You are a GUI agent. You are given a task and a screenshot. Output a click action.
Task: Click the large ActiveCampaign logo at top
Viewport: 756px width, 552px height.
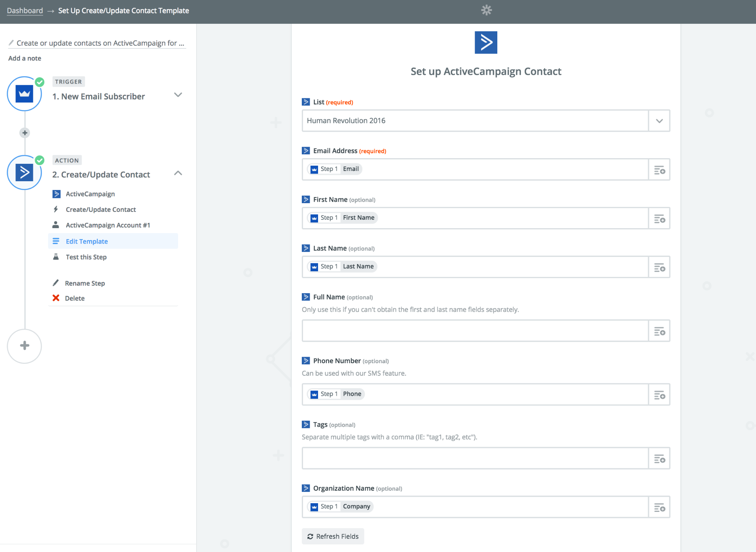[486, 42]
